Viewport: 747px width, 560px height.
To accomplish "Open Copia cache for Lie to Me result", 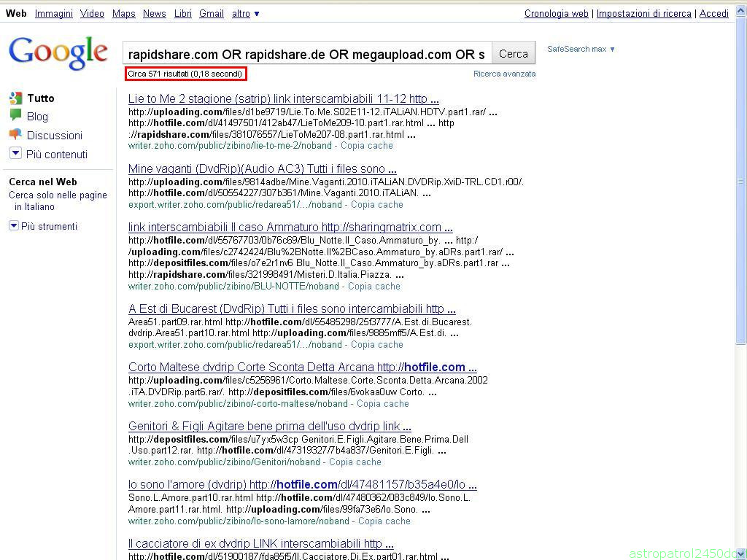I will coord(367,146).
